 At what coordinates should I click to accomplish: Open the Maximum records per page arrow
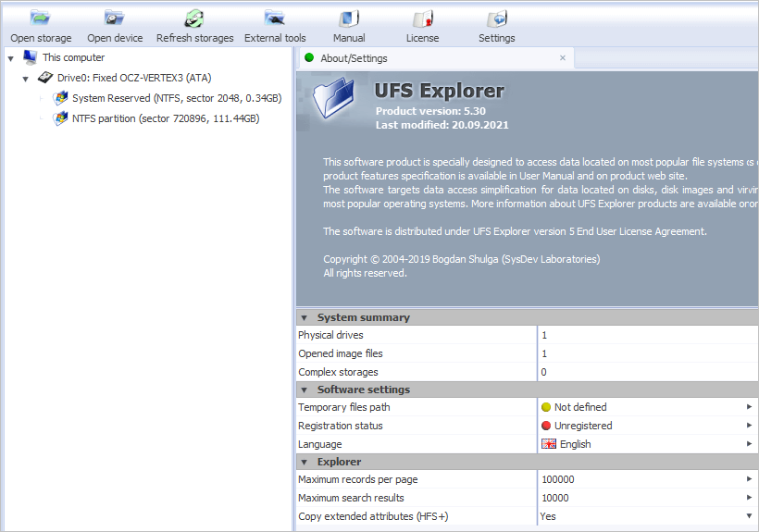click(x=750, y=479)
